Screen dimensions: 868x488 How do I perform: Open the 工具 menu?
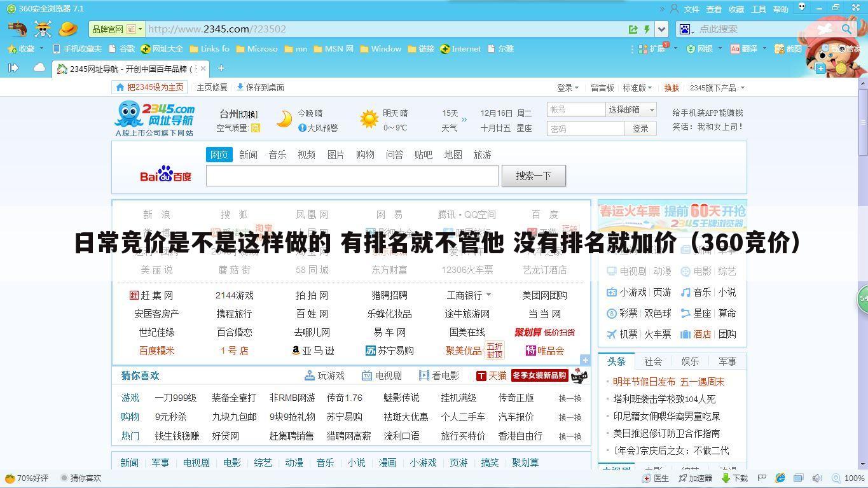[x=759, y=9]
